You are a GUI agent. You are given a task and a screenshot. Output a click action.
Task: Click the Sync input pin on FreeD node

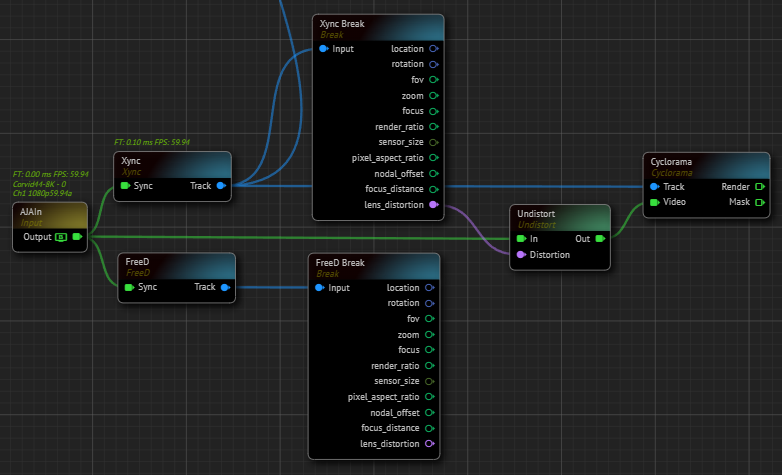(x=128, y=287)
